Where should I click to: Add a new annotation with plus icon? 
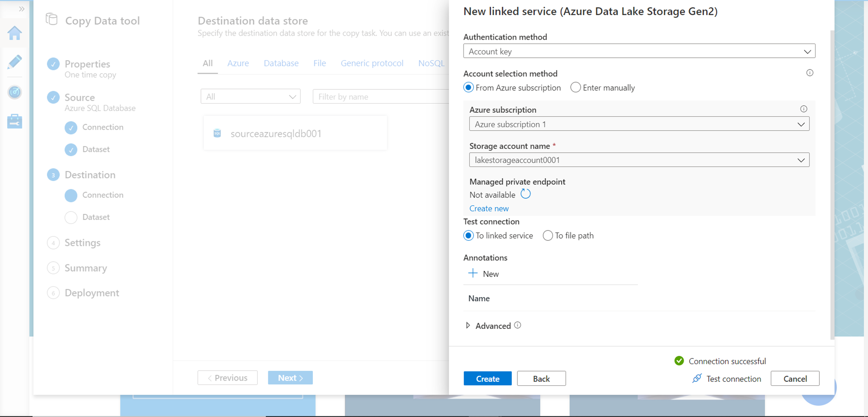[x=473, y=273]
